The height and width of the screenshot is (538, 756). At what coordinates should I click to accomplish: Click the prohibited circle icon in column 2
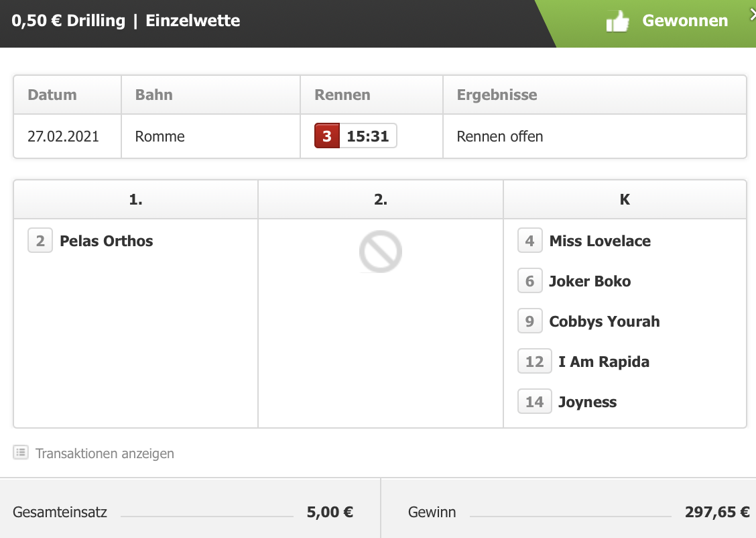[x=381, y=252]
